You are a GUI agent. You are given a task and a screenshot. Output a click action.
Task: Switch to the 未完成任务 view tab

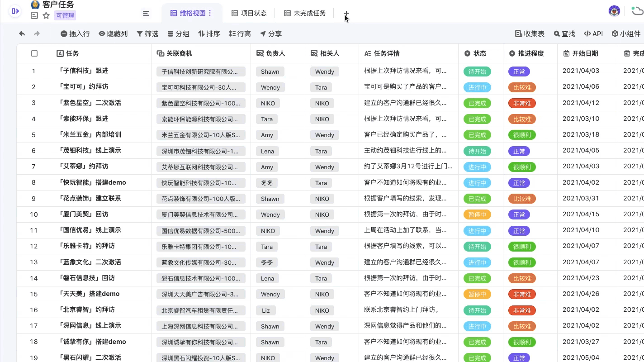tap(305, 13)
